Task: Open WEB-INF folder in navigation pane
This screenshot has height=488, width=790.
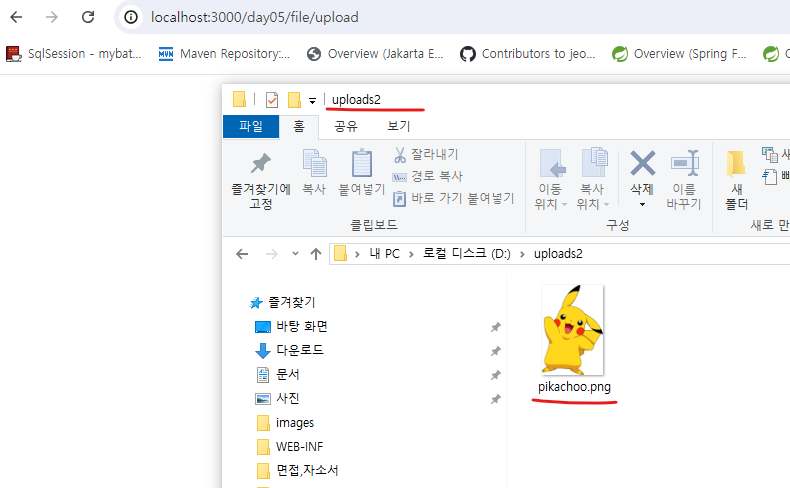Action: (290, 447)
